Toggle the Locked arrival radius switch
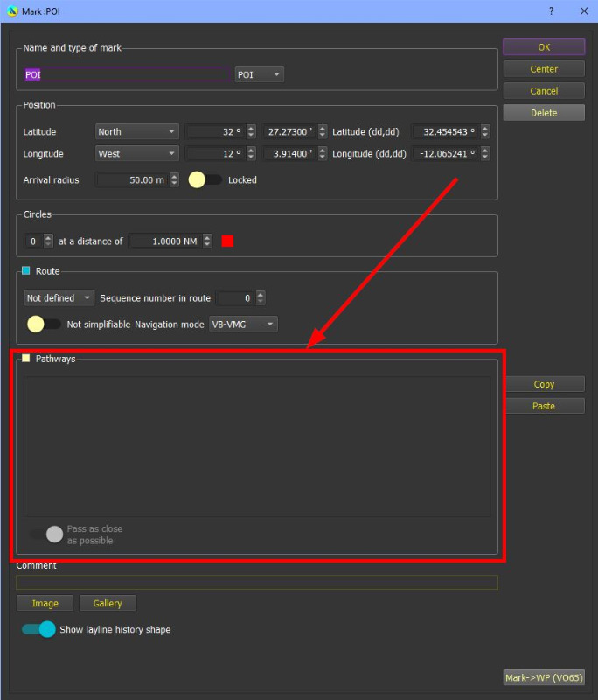 click(205, 179)
